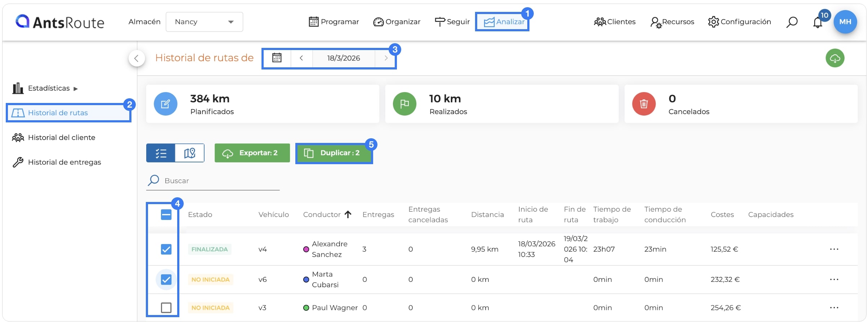Screen dimensions: 868x324
Task: Open more options for Alexandre Sanchez row
Action: [834, 249]
